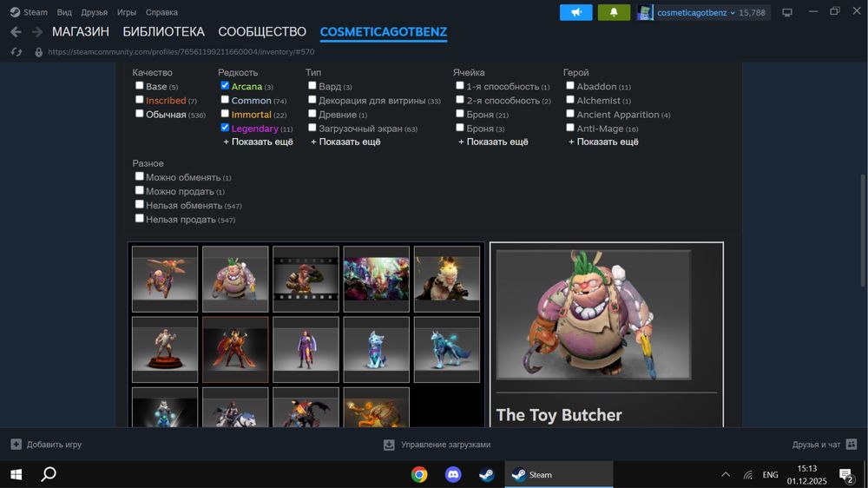Open Windows Start menu
Viewport: 868px width, 488px height.
(x=16, y=475)
